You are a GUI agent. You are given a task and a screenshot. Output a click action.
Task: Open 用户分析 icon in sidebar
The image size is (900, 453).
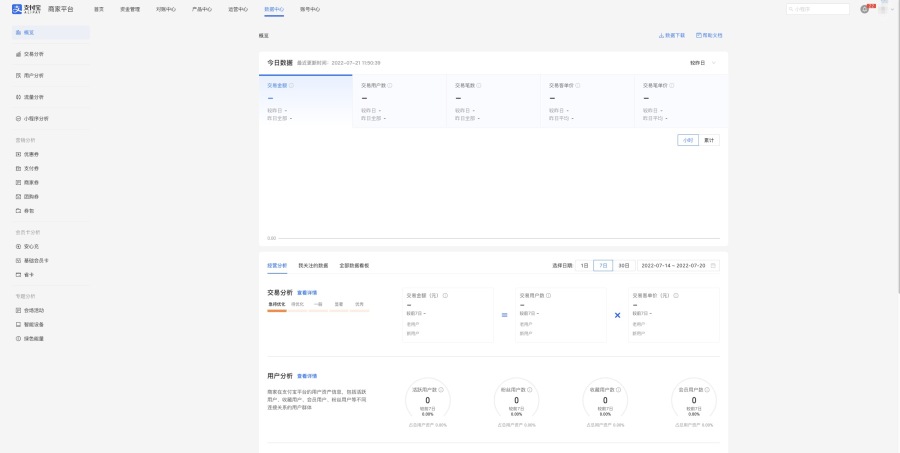click(x=18, y=75)
